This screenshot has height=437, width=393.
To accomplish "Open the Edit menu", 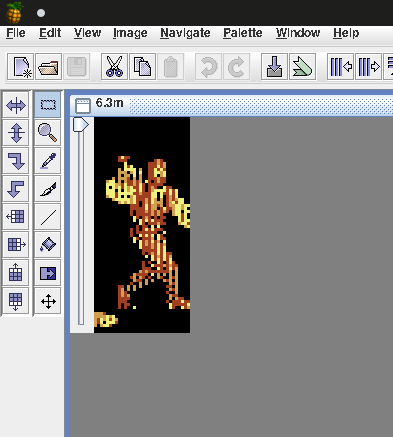I will [x=50, y=33].
